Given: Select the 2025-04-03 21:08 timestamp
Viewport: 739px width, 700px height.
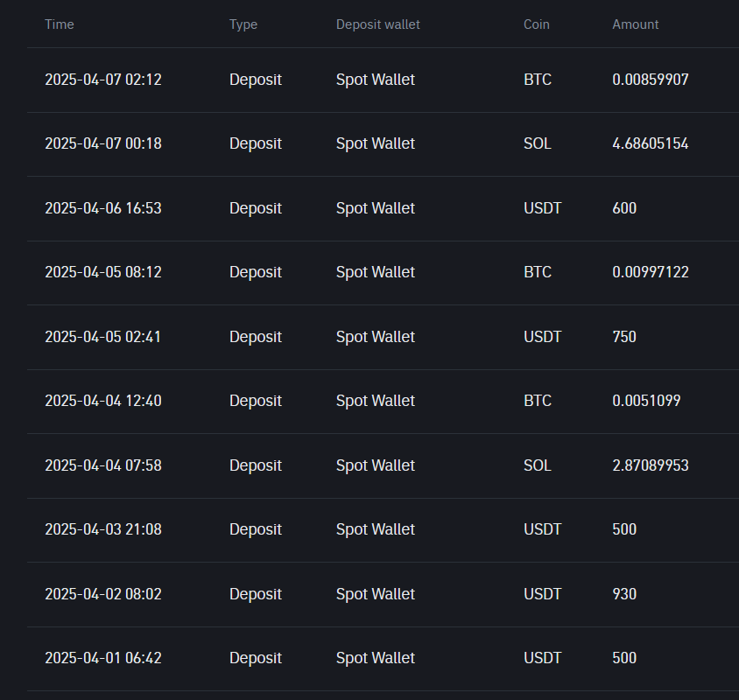Looking at the screenshot, I should coord(103,529).
